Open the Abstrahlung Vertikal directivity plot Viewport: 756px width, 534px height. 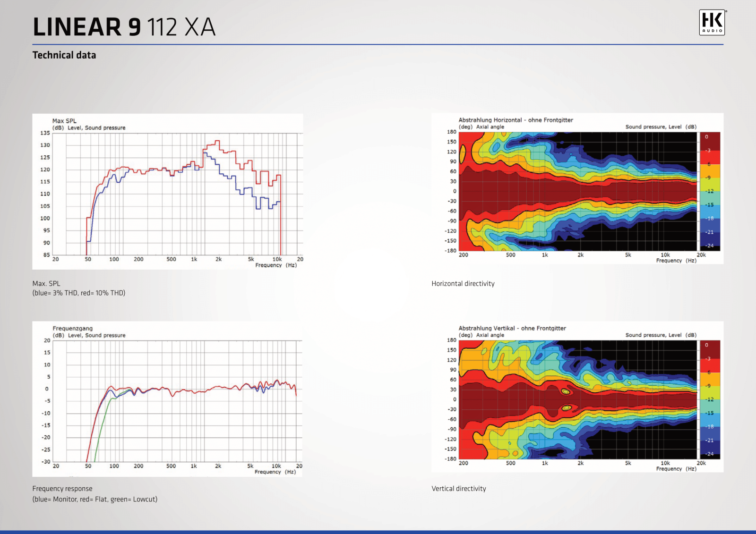click(x=577, y=397)
